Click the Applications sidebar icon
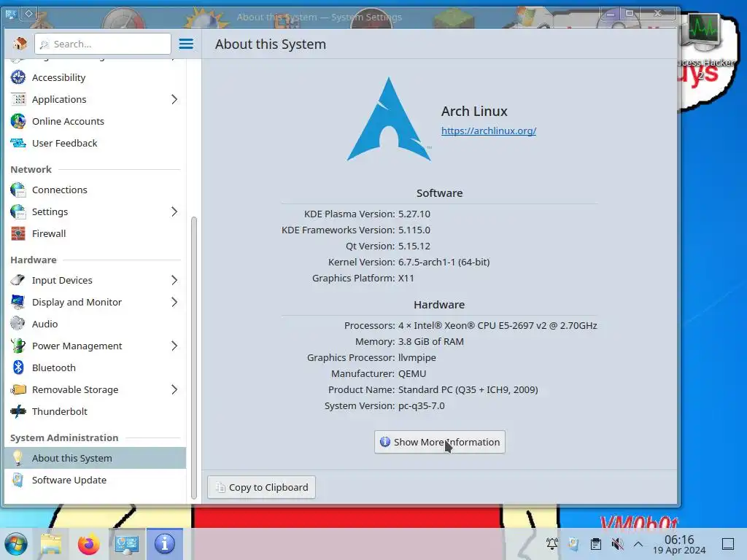The height and width of the screenshot is (560, 747). coord(18,99)
